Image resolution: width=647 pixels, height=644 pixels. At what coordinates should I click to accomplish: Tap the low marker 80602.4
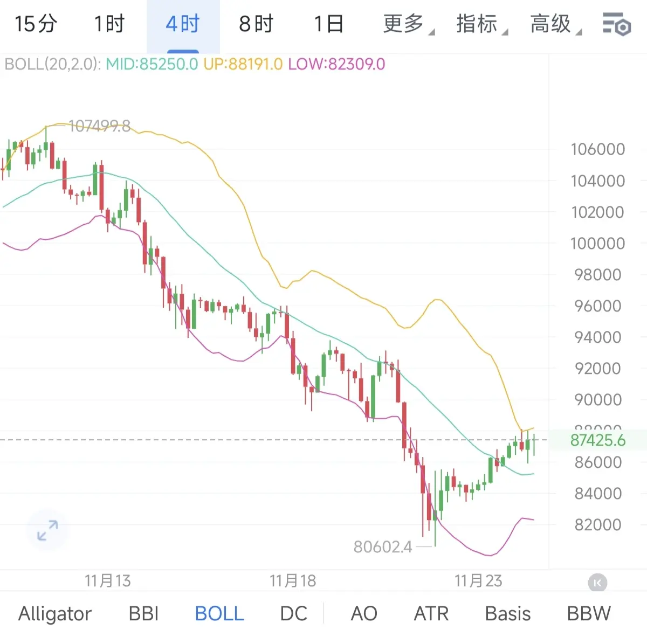pos(383,547)
